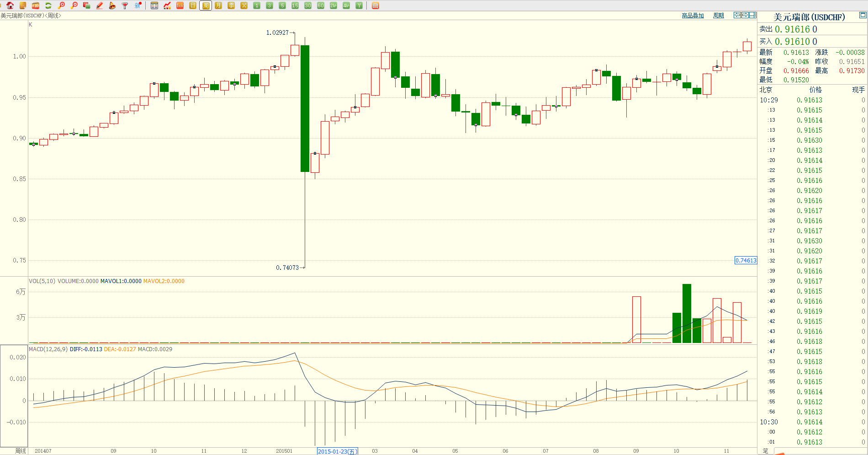
Task: Click the alarm bell icon
Action: [112, 5]
